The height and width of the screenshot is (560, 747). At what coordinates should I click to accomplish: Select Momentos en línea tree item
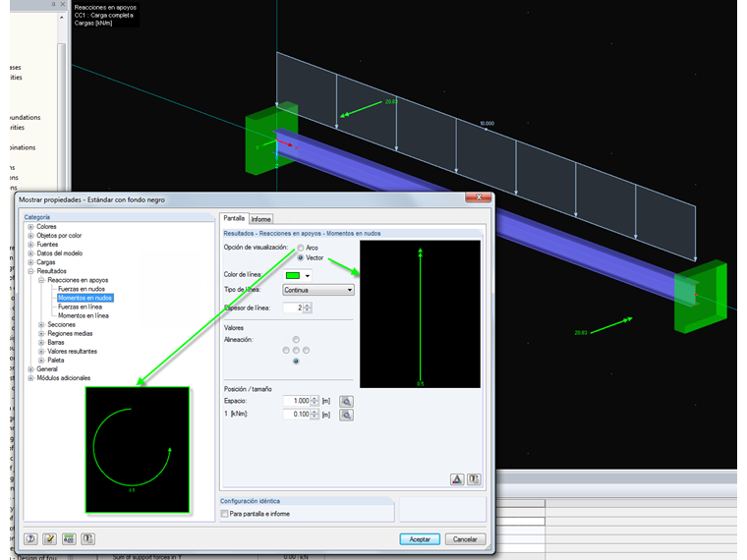pyautogui.click(x=84, y=315)
